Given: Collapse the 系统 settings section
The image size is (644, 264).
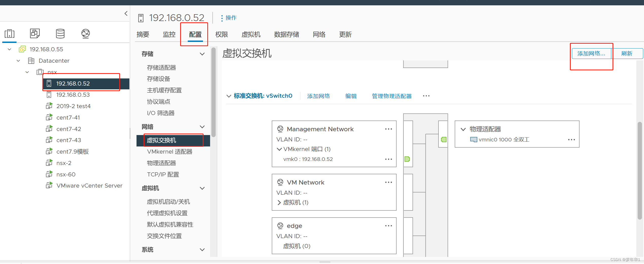Looking at the screenshot, I should (202, 250).
